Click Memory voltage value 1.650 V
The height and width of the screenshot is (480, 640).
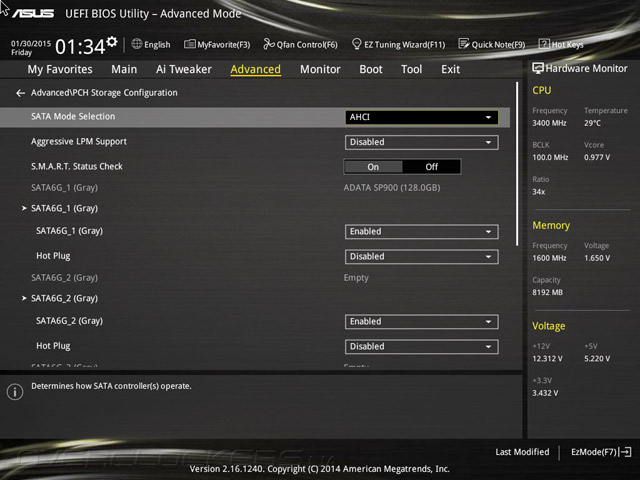[597, 258]
